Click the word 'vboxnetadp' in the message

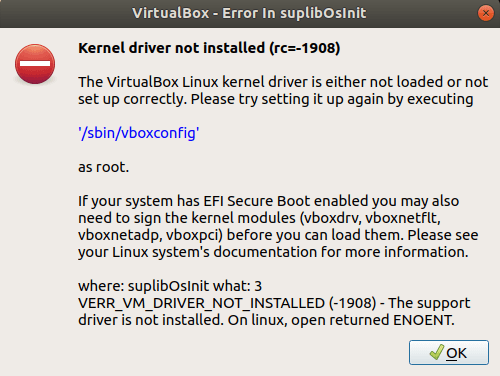[x=120, y=235]
